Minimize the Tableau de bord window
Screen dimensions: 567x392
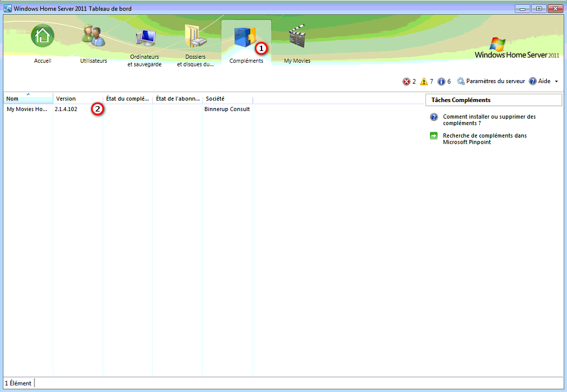(523, 8)
